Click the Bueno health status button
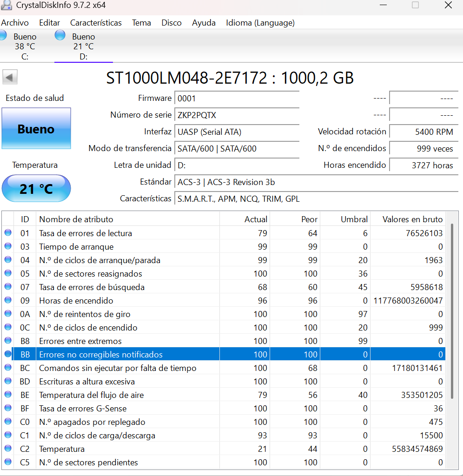This screenshot has height=476, width=463. click(x=36, y=128)
